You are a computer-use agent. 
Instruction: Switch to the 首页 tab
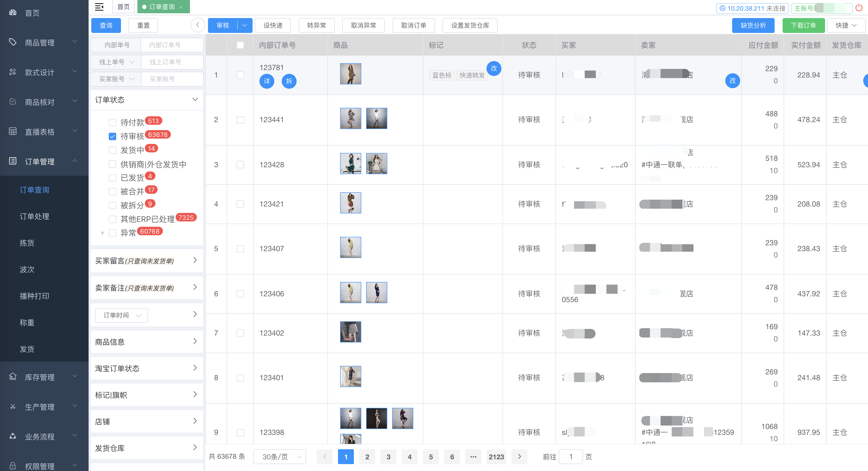click(123, 7)
